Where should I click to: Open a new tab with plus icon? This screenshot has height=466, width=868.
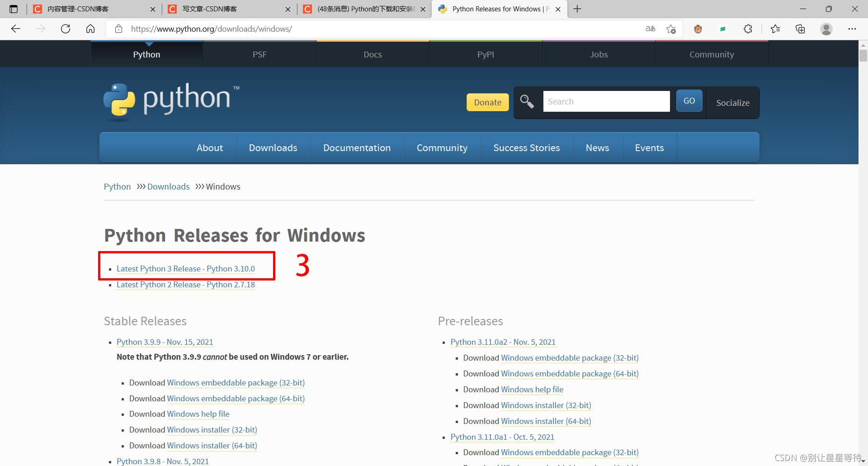[577, 9]
